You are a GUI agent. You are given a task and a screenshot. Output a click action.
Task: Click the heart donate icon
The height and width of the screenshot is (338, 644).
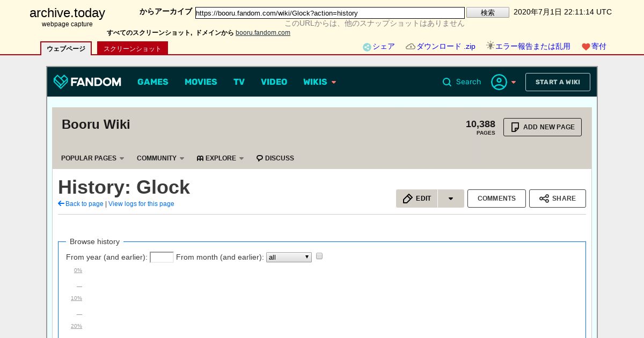click(586, 47)
